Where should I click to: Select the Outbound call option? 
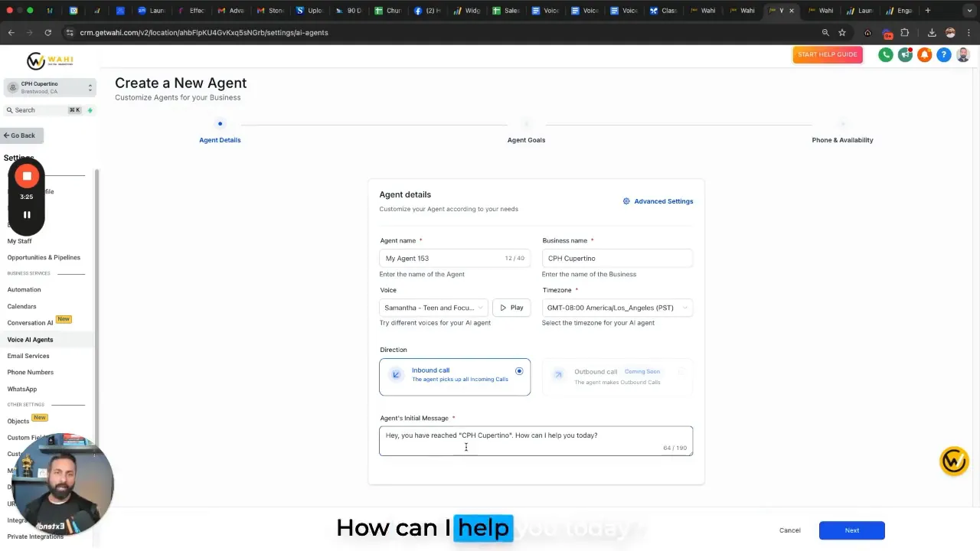pyautogui.click(x=617, y=377)
